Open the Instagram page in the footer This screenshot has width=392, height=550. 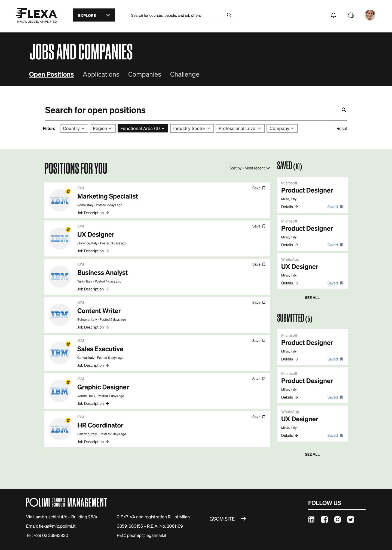tap(338, 519)
